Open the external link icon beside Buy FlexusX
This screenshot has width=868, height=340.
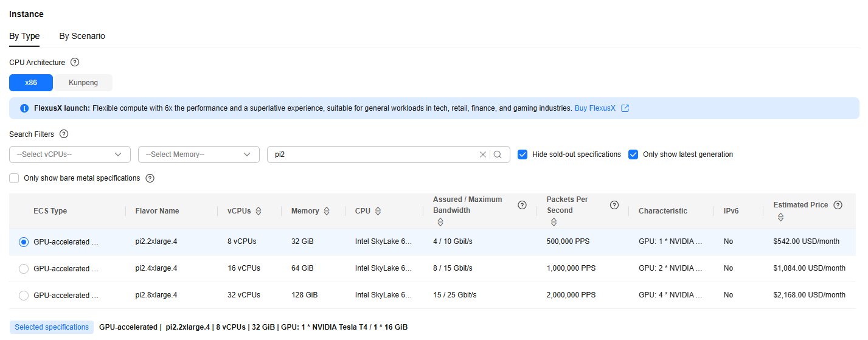click(x=625, y=108)
